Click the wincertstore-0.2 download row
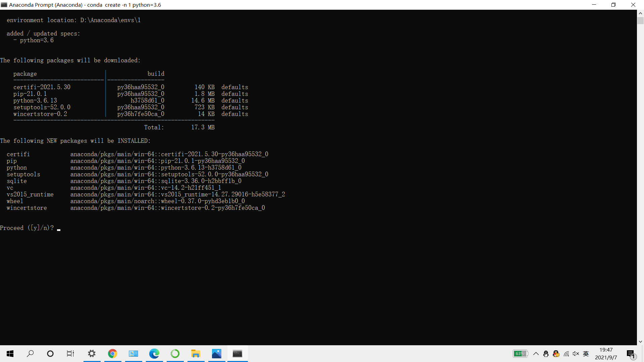Image resolution: width=644 pixels, height=362 pixels. click(x=131, y=114)
